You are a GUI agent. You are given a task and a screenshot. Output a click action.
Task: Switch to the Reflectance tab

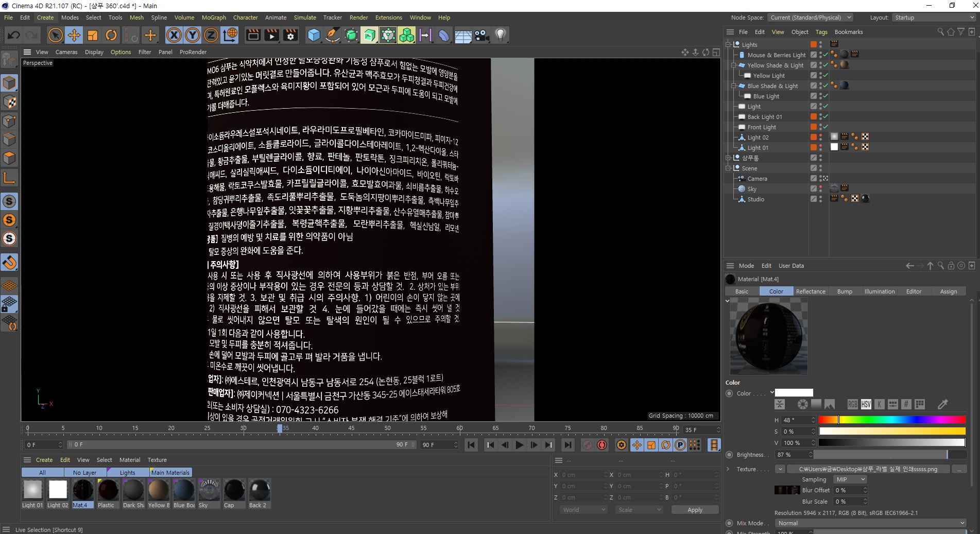tap(811, 291)
